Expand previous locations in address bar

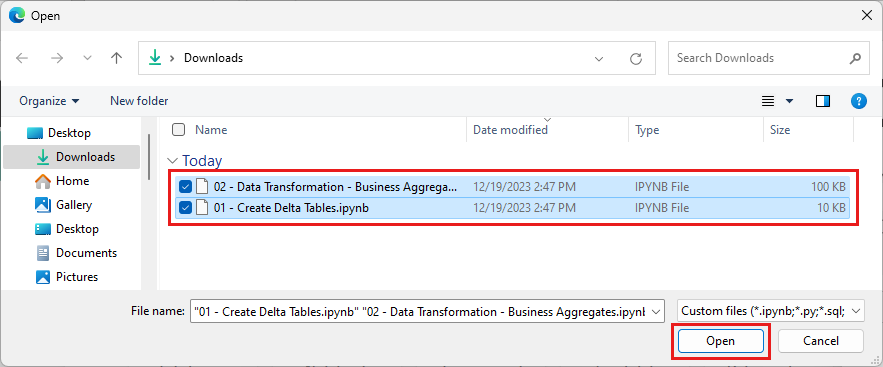coord(599,58)
